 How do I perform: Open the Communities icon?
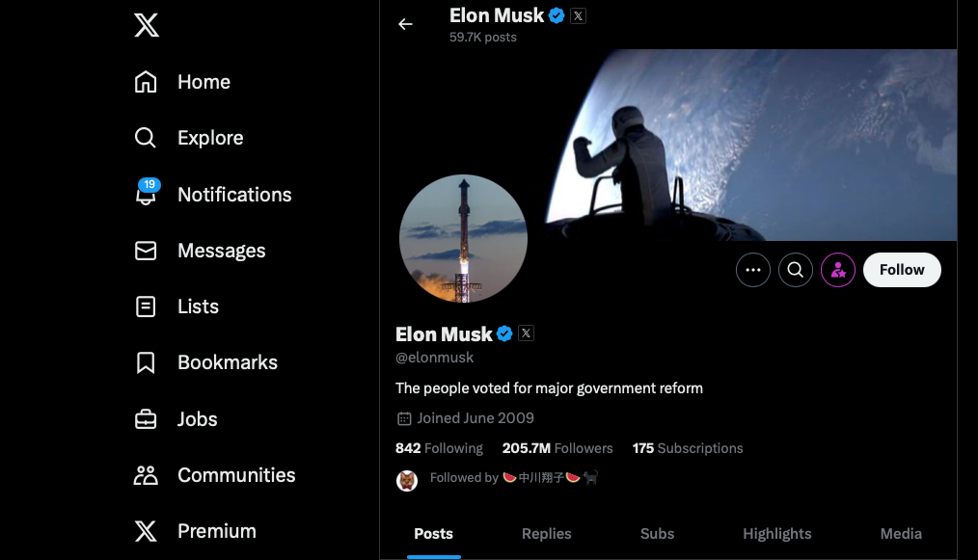[146, 474]
